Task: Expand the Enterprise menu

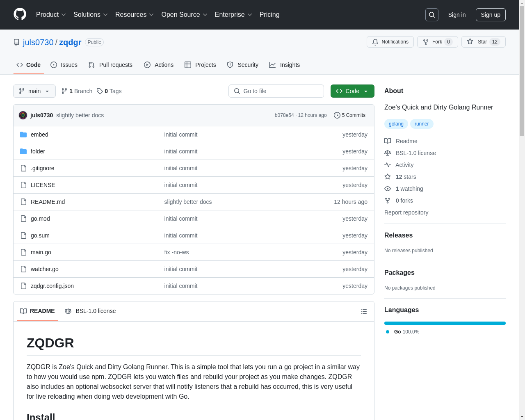Action: click(x=233, y=15)
